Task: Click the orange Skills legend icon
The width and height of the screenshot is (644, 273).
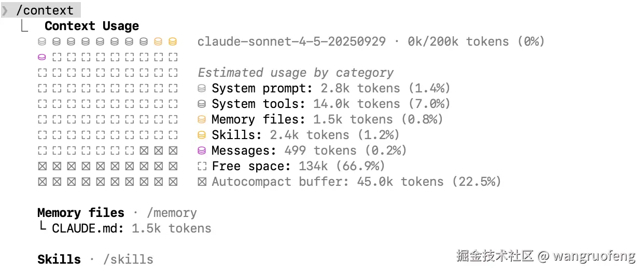Action: coord(202,135)
